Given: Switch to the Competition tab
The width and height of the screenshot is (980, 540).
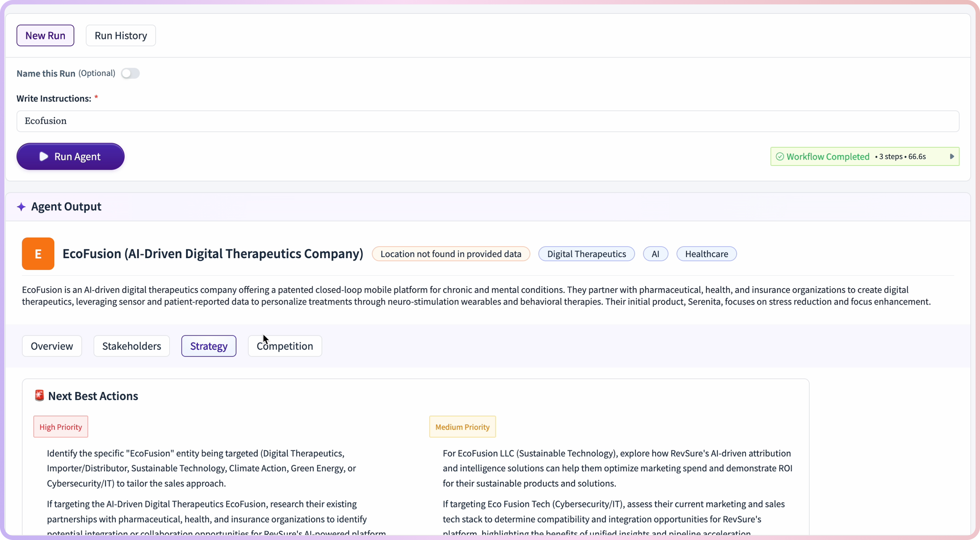Looking at the screenshot, I should pyautogui.click(x=285, y=346).
